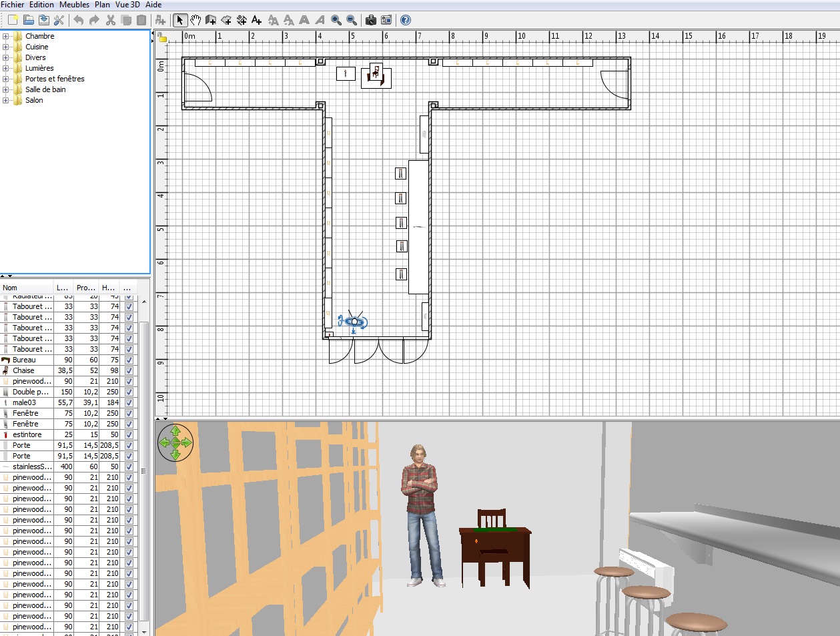The width and height of the screenshot is (840, 636).
Task: Create a 3D video
Action: (386, 20)
